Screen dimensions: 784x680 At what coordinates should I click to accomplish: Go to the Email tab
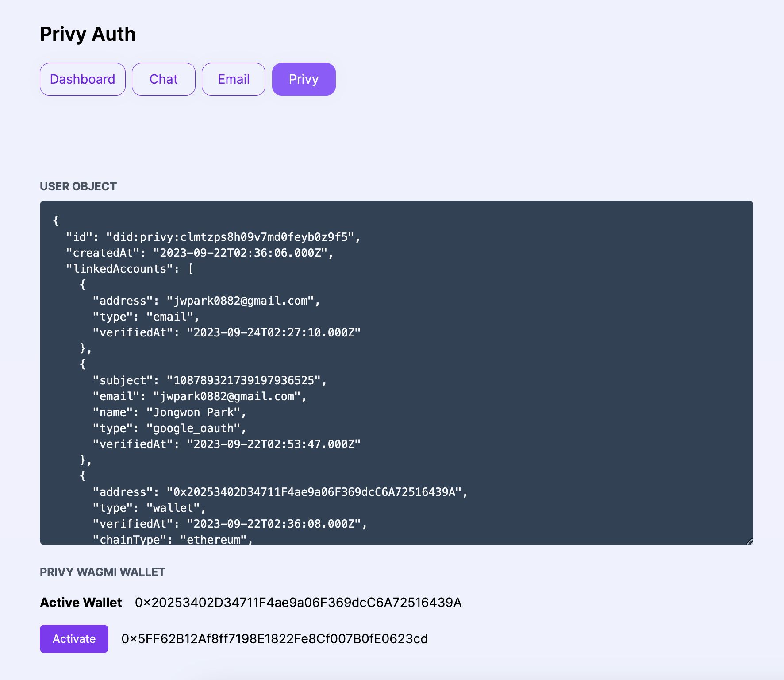(234, 79)
